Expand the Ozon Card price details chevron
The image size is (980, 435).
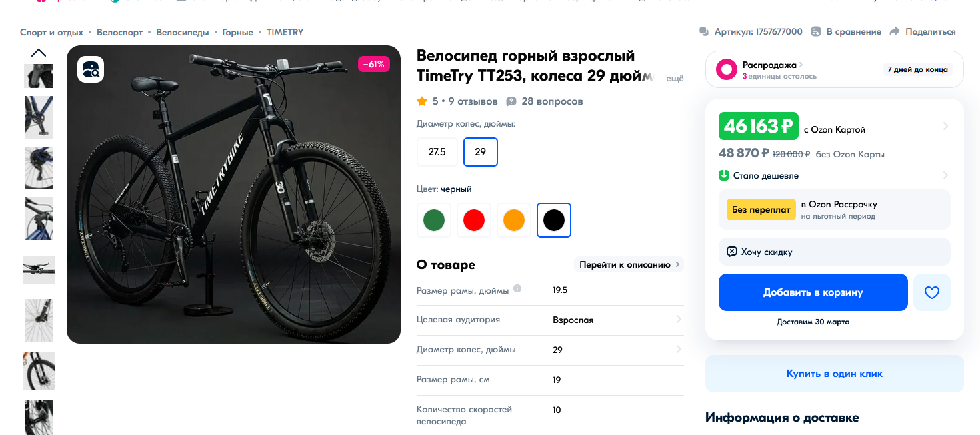click(945, 126)
